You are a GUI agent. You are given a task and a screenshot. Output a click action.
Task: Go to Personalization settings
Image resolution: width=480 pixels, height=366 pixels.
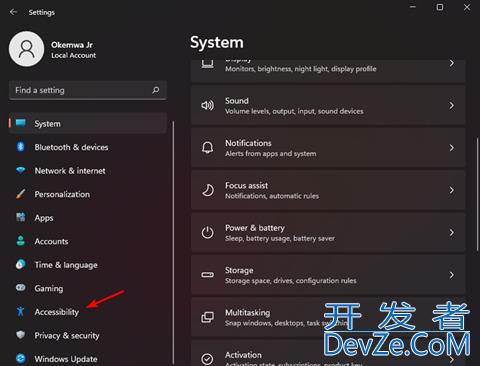pos(88,194)
